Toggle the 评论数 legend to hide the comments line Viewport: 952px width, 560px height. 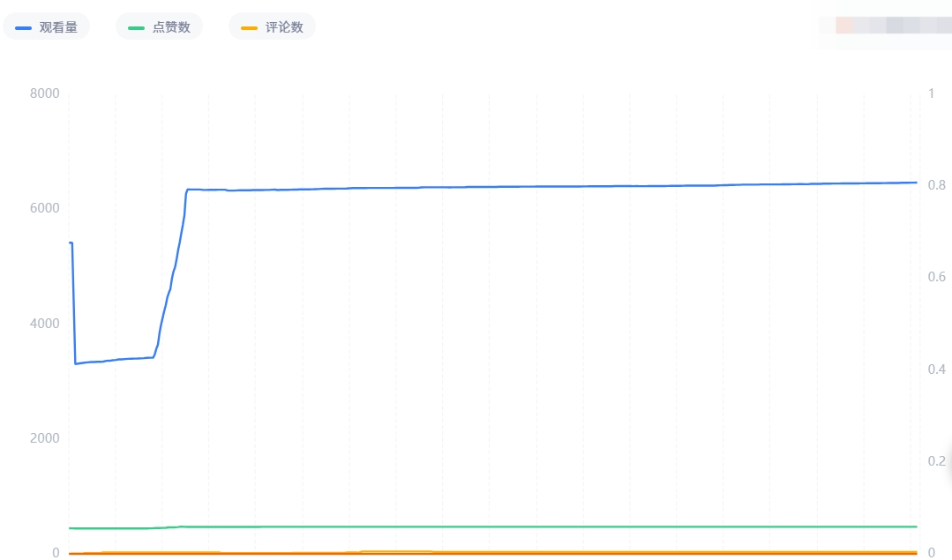[x=272, y=26]
